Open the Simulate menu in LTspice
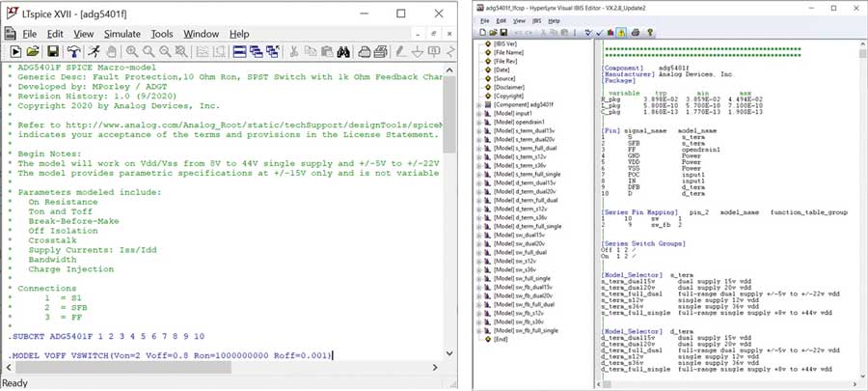 pos(122,34)
